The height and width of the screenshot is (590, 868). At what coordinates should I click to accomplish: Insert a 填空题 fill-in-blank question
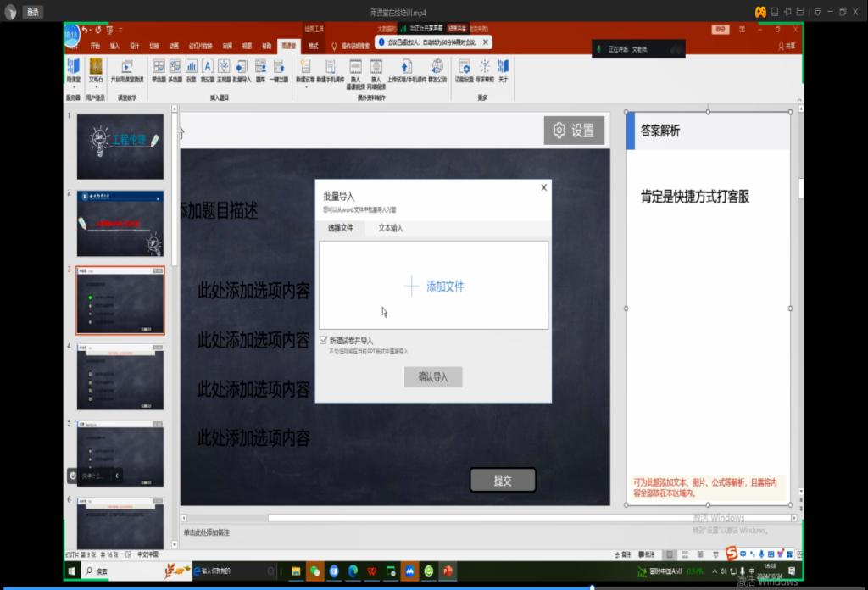[x=208, y=71]
